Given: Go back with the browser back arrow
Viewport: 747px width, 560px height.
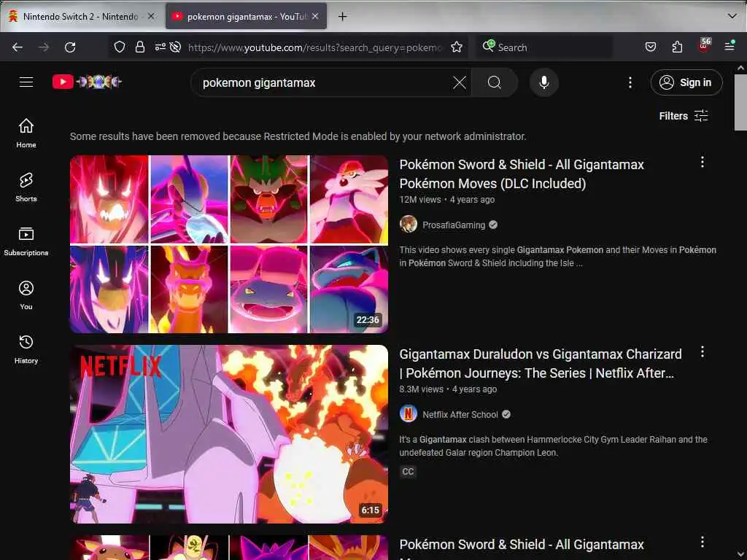Looking at the screenshot, I should point(18,47).
